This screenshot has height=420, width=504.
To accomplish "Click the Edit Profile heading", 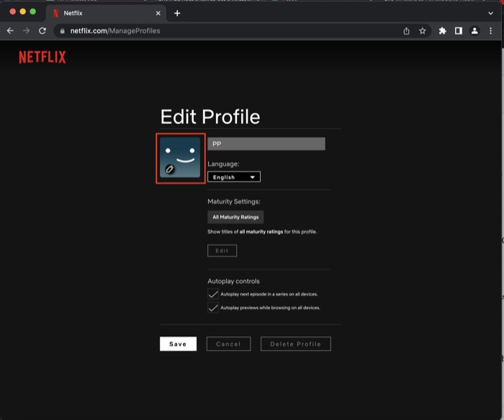I will (x=210, y=117).
